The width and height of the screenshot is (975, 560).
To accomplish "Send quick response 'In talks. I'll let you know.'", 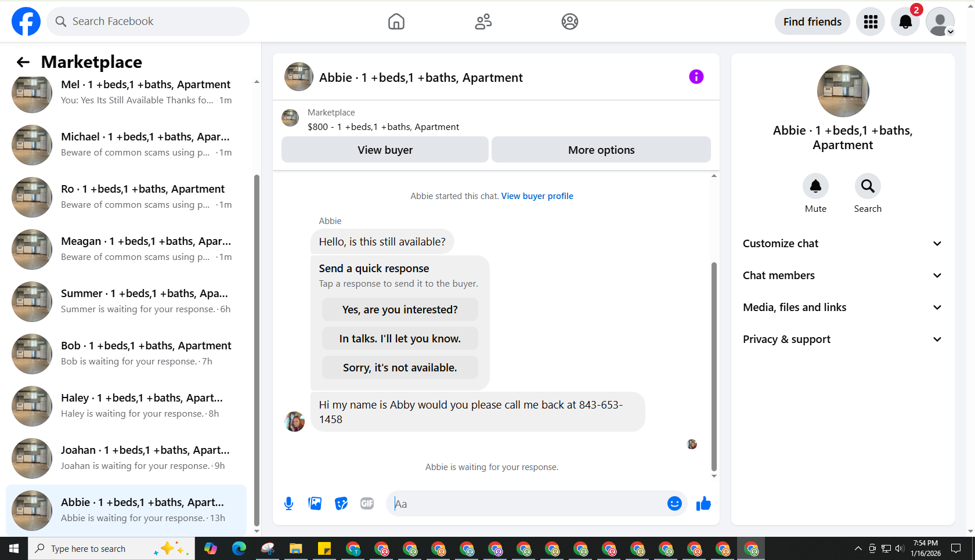I will (400, 338).
